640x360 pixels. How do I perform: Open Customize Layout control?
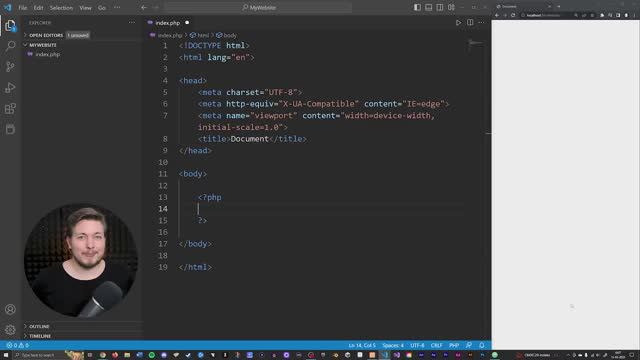(451, 7)
